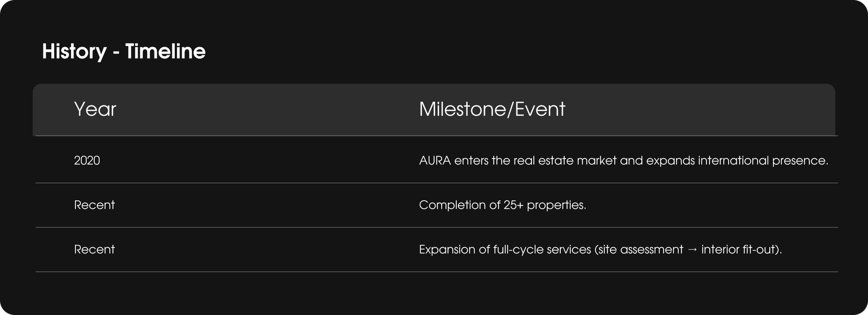The height and width of the screenshot is (315, 868).
Task: Click the word 'History' in the title
Action: coord(74,52)
